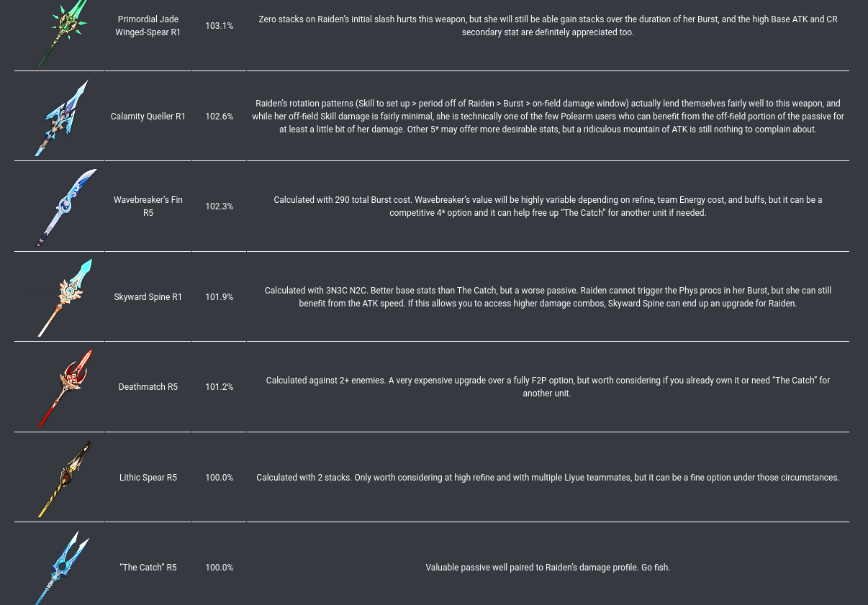Click "The Catch" polearm icon

point(63,568)
